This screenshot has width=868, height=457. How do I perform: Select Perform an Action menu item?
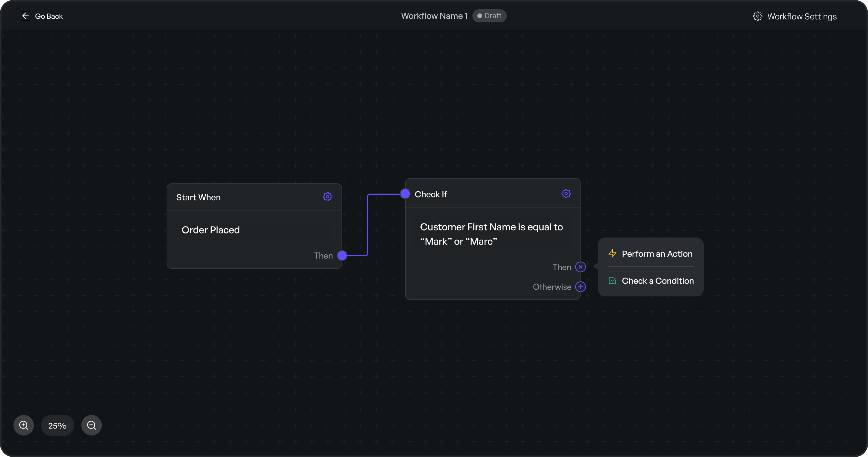[657, 254]
